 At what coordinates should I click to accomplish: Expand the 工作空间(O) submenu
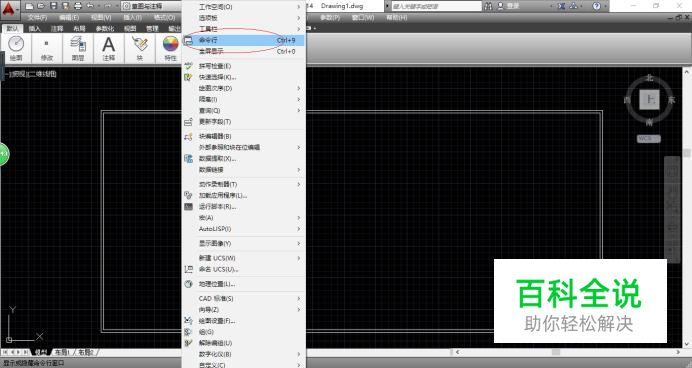coord(244,7)
